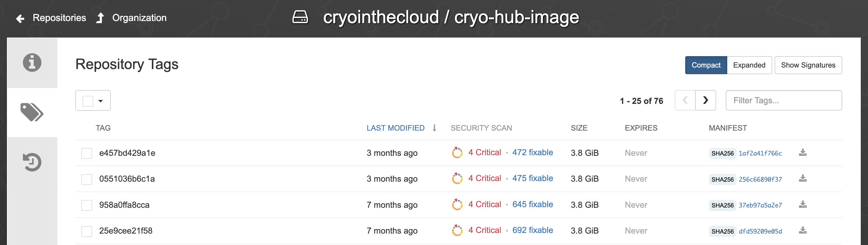Open the tags sidebar icon
Viewport: 868px width, 245px height.
(x=32, y=112)
